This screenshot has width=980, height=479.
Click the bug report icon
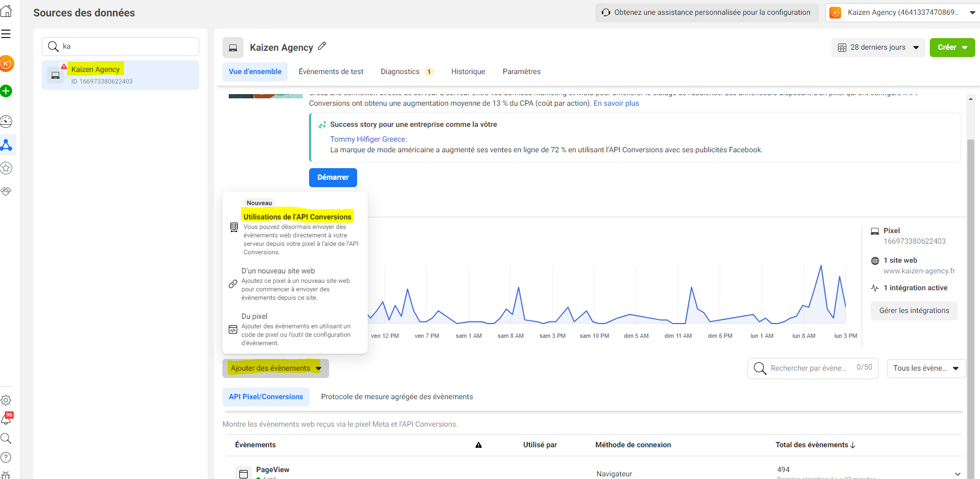(6, 475)
